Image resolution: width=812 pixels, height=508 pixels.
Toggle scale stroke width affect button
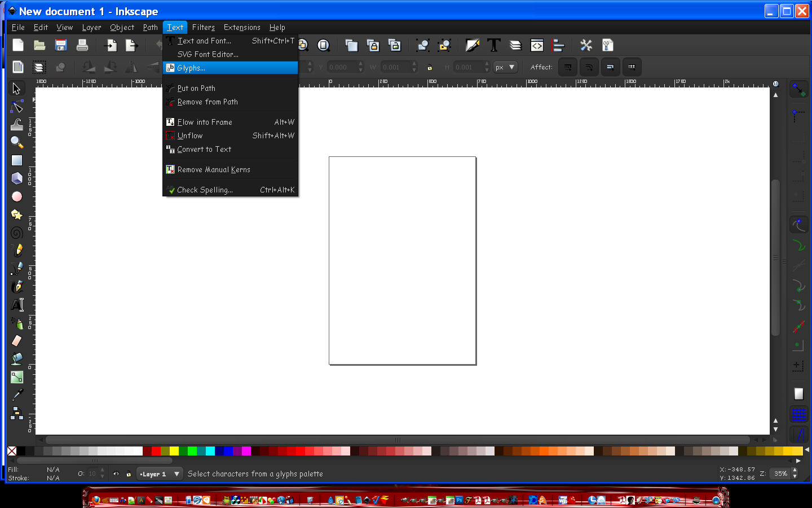click(x=568, y=67)
